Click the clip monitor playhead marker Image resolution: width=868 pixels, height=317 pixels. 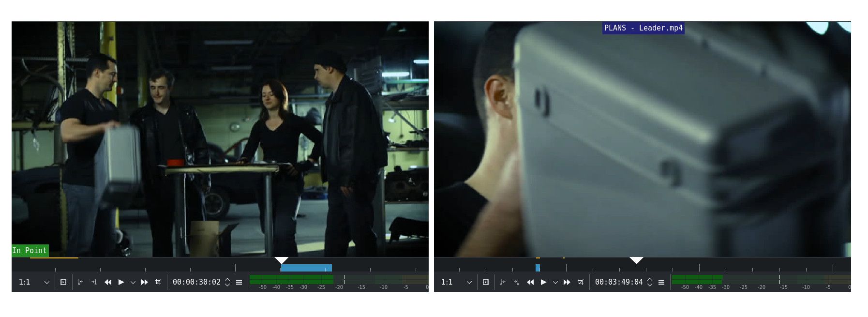pyautogui.click(x=281, y=260)
